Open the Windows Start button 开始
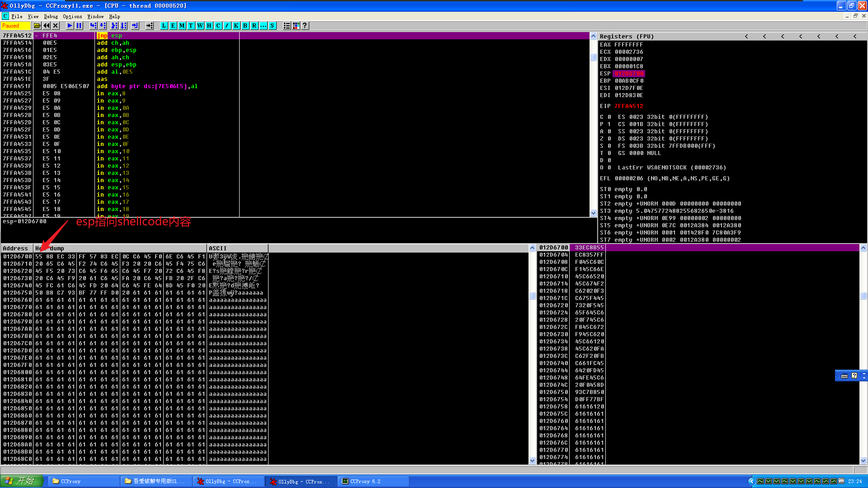This screenshot has height=488, width=868. (x=22, y=481)
